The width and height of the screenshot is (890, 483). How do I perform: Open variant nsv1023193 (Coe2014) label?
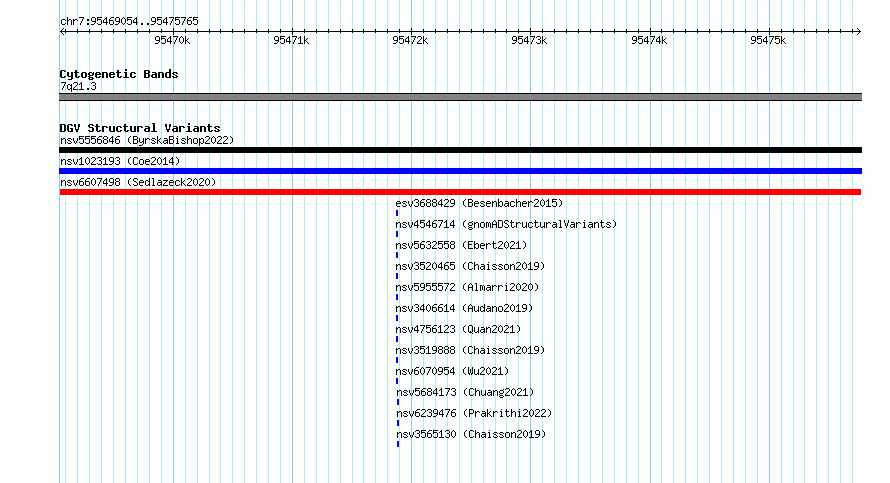pyautogui.click(x=120, y=161)
